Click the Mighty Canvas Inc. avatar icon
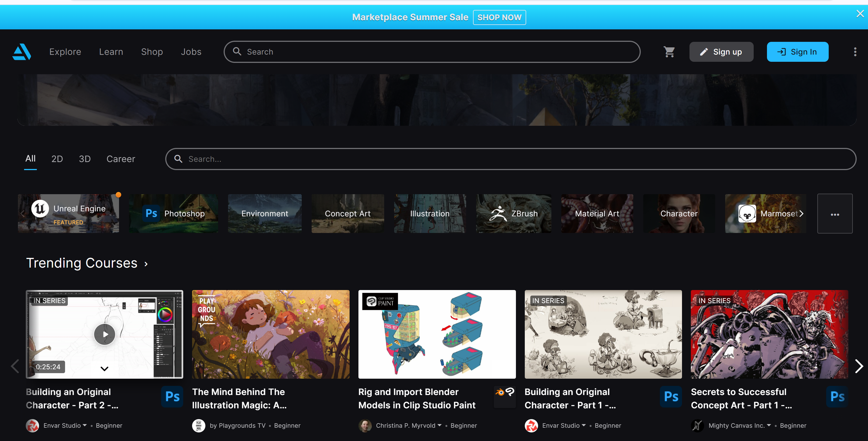The height and width of the screenshot is (441, 868). (x=697, y=425)
